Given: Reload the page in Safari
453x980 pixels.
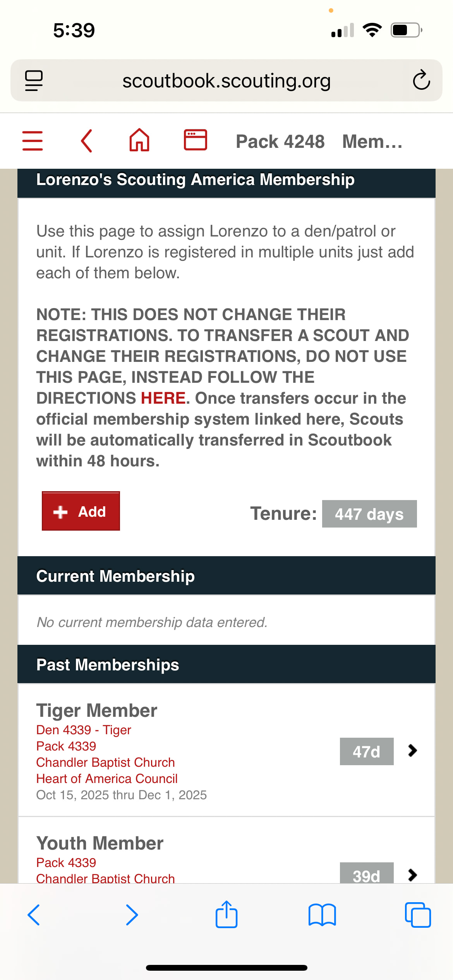Looking at the screenshot, I should pyautogui.click(x=421, y=80).
